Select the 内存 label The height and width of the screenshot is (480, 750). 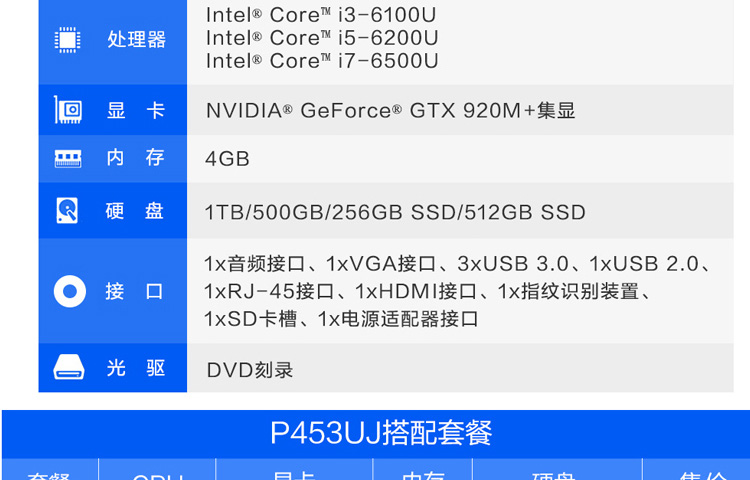(135, 157)
